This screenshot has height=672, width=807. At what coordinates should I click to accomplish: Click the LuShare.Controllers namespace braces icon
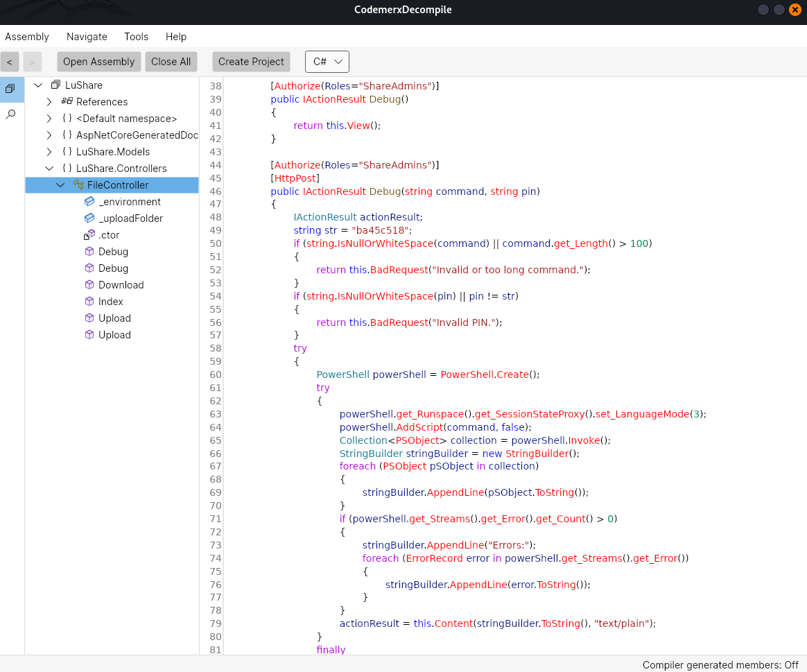(67, 169)
